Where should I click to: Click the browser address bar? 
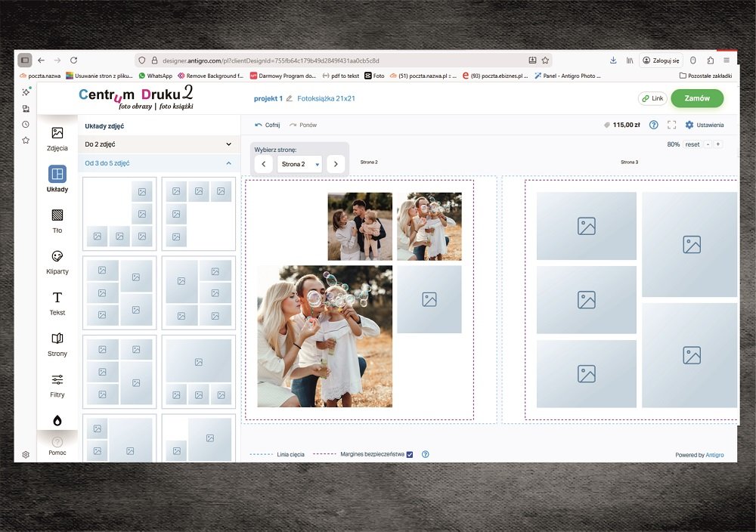[x=333, y=60]
